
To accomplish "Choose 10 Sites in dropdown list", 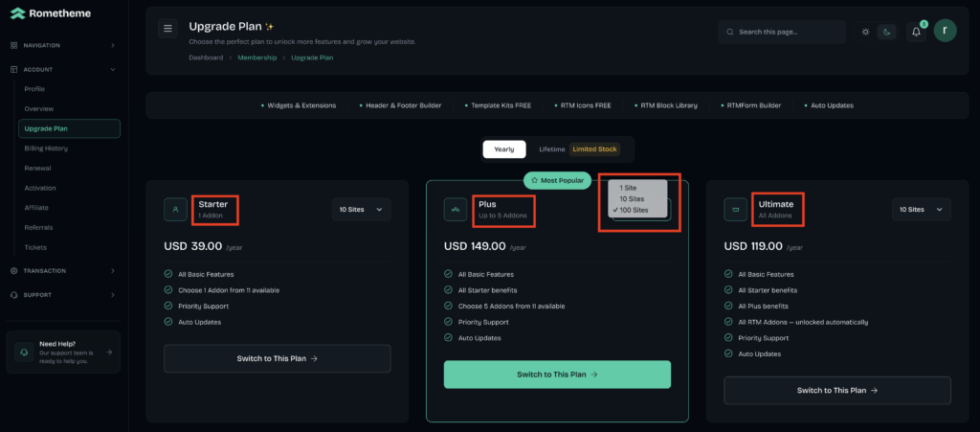I will click(636, 199).
